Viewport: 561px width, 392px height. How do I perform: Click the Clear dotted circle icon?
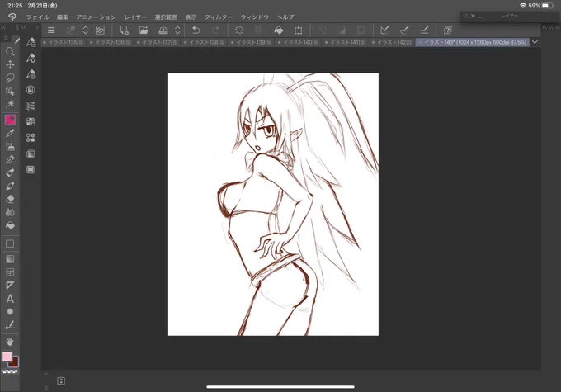point(239,30)
